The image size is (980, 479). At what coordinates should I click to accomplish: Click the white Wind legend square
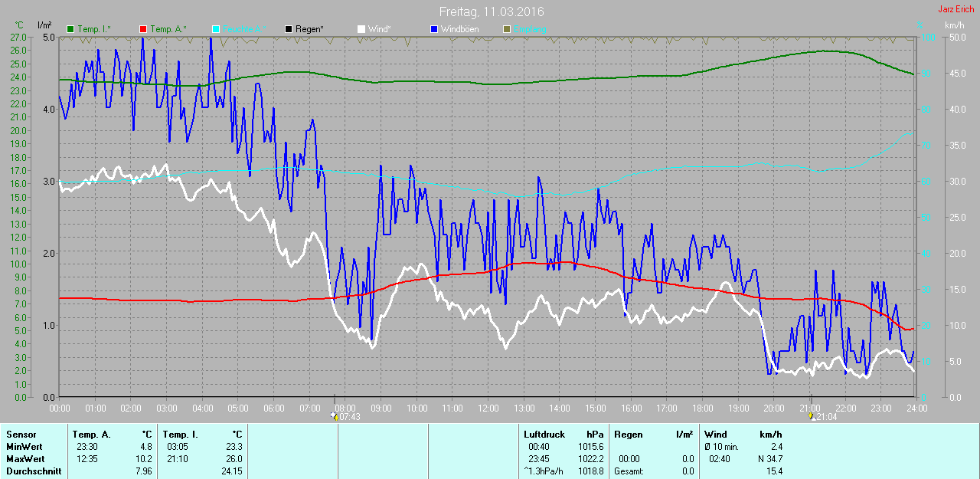tap(361, 29)
